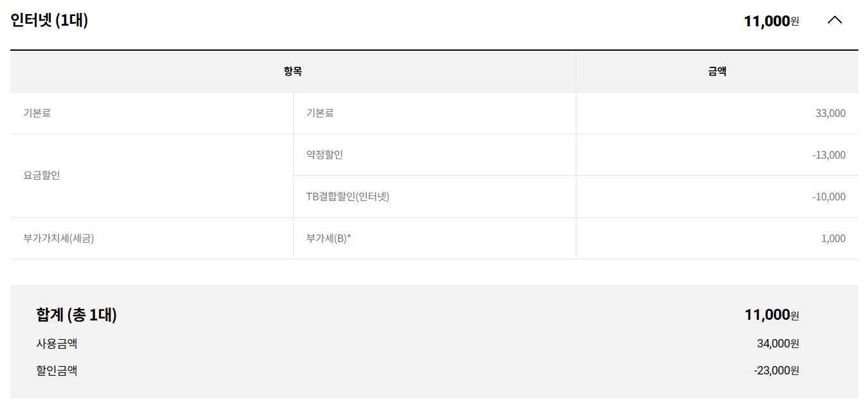
Task: Collapse the 인터넷 (1대) section chevron
Action: pos(834,20)
